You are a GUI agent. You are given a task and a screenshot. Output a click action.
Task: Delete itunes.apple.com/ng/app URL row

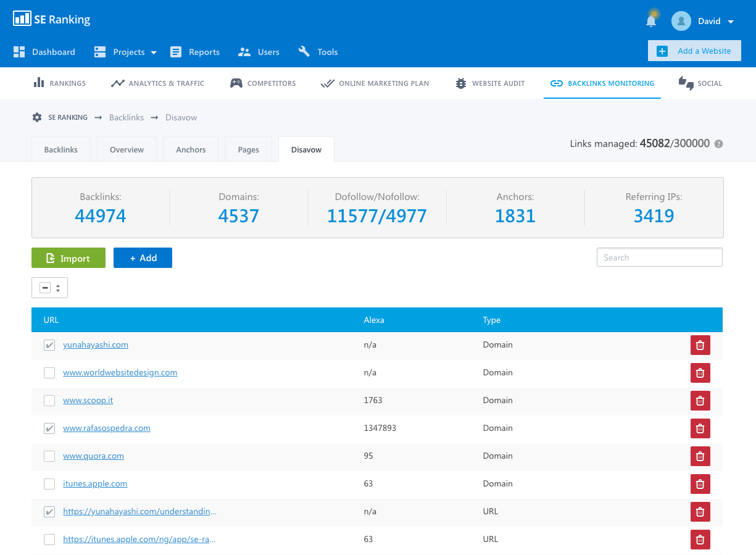(700, 540)
